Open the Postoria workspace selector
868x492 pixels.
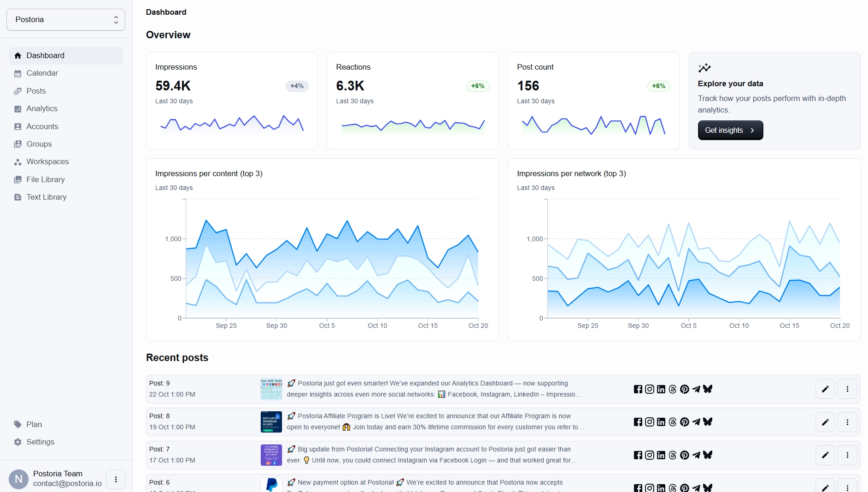point(65,19)
